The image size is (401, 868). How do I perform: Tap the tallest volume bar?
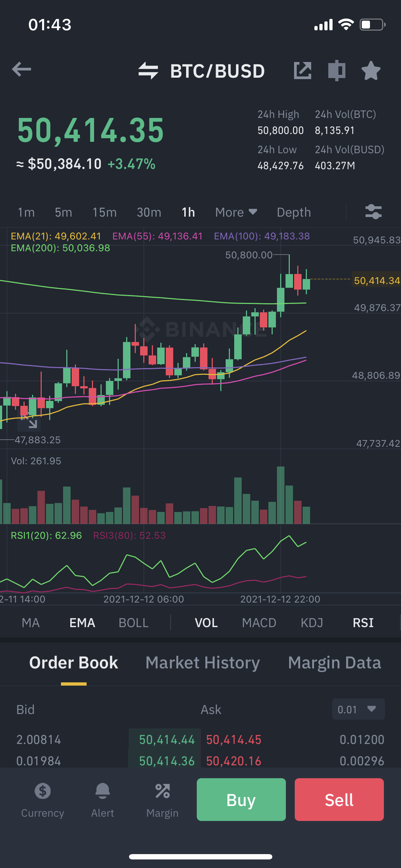pyautogui.click(x=281, y=495)
